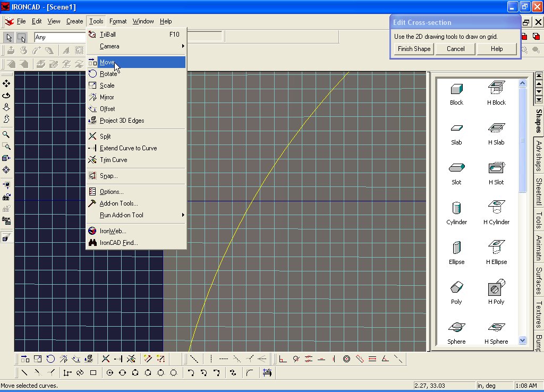Viewport: 544px width, 392px height.
Task: Switch to the Surfaces catalog tab
Action: 539,280
